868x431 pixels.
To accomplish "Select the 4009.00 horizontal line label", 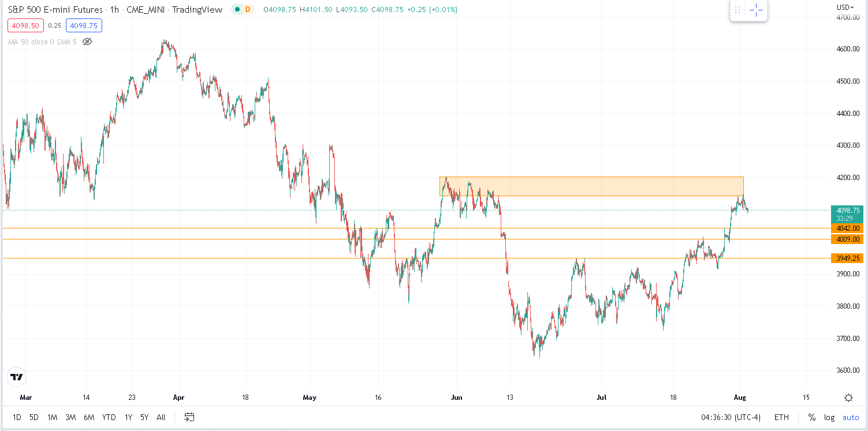I will [847, 239].
